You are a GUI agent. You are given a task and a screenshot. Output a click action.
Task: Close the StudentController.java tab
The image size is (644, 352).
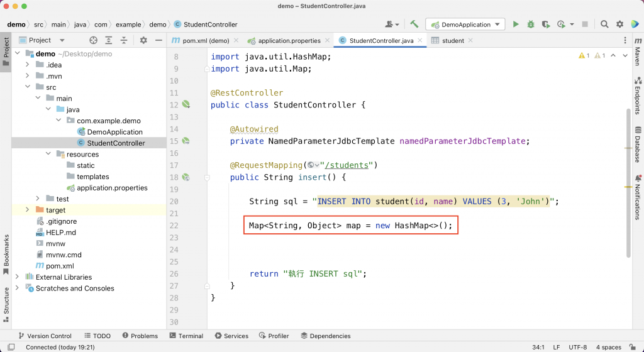coord(419,40)
